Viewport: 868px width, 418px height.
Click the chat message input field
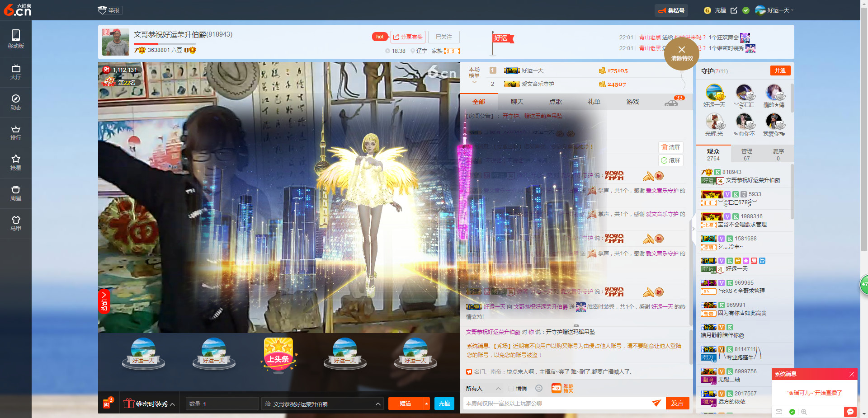click(x=556, y=403)
